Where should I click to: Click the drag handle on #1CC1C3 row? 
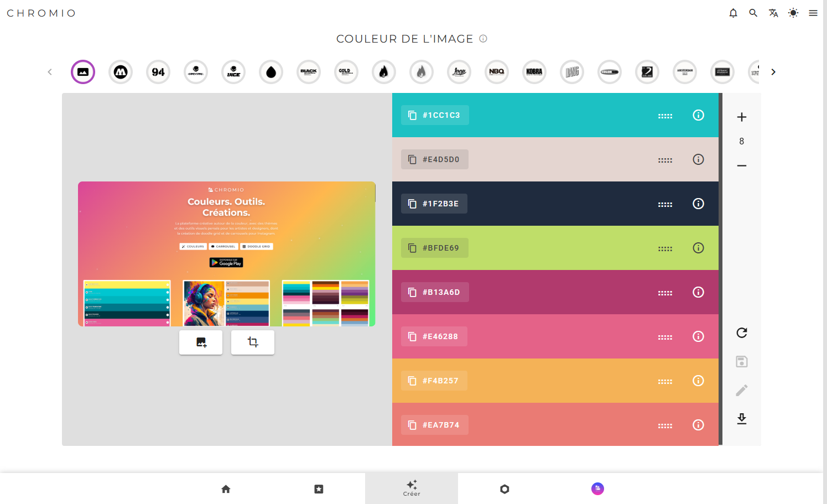[665, 116]
